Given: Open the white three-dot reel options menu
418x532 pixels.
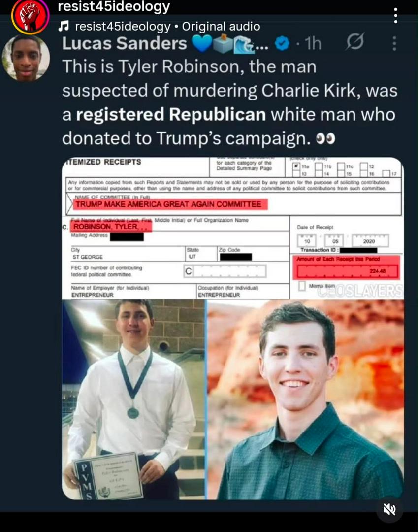Looking at the screenshot, I should (395, 15).
